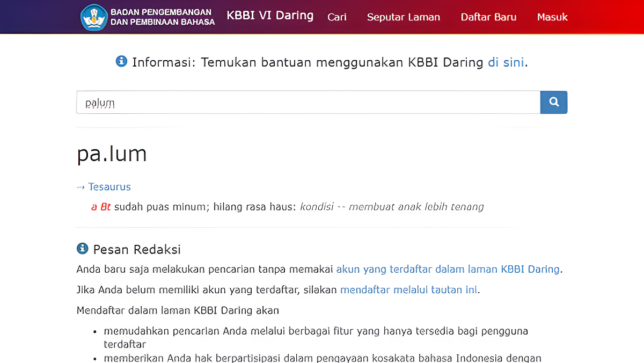
Task: Click the 'Badan Pengembangan dan Pembinaan Bahasa' text
Action: pyautogui.click(x=162, y=17)
